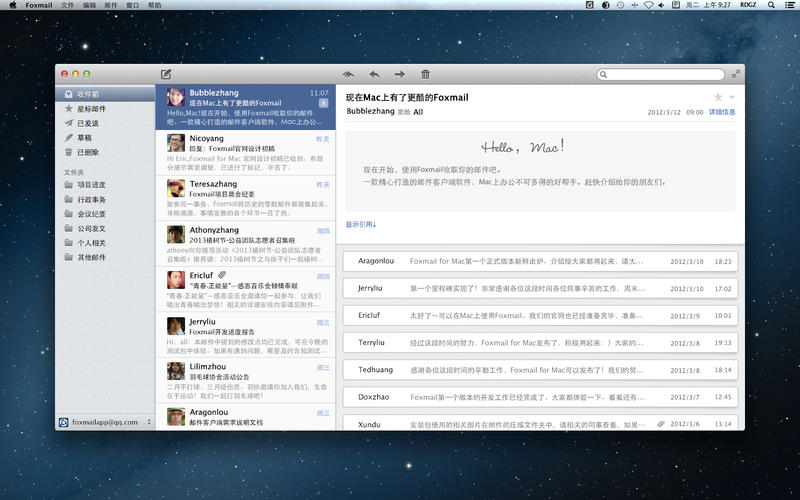Click the Wi-Fi icon in the menu bar

click(648, 5)
